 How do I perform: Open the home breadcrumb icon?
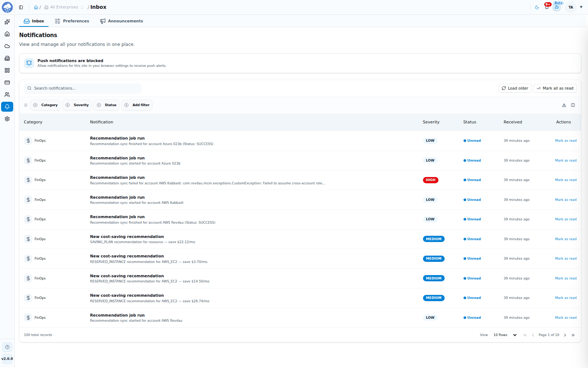point(36,7)
